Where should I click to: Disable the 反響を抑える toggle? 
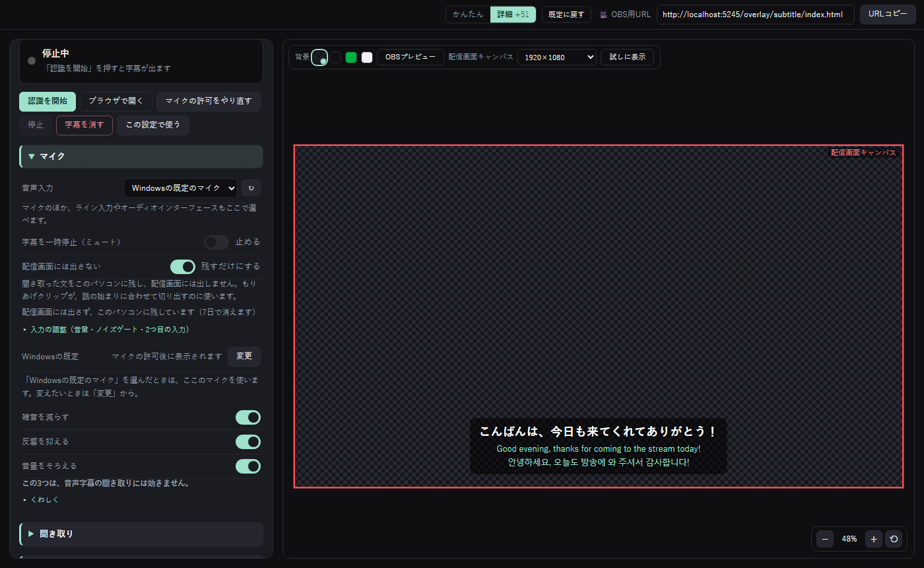coord(248,441)
